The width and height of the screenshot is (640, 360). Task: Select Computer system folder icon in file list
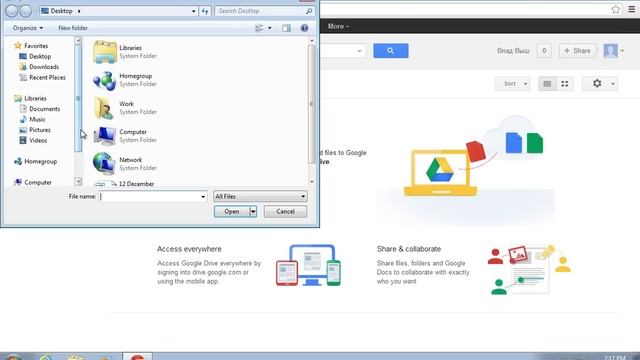[104, 136]
